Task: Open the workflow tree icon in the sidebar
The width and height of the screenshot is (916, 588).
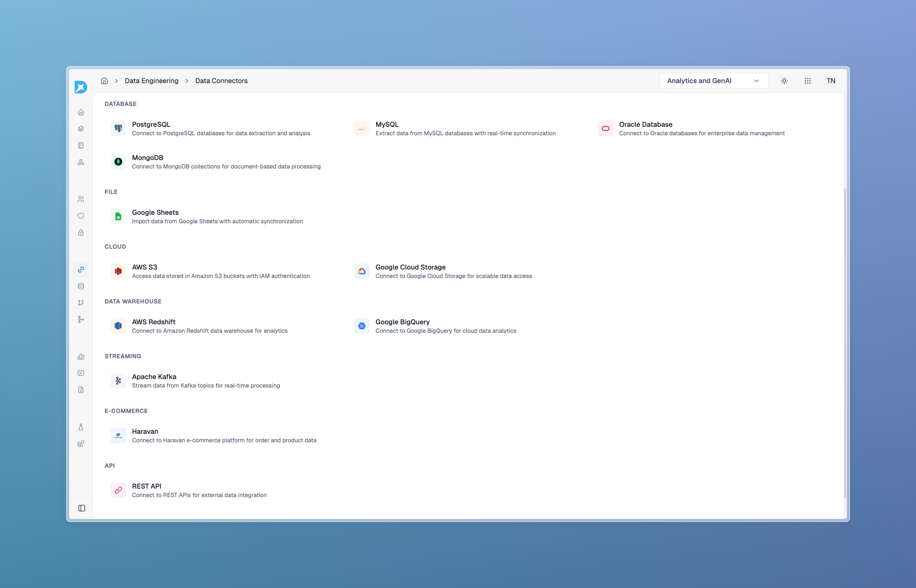Action: (81, 320)
